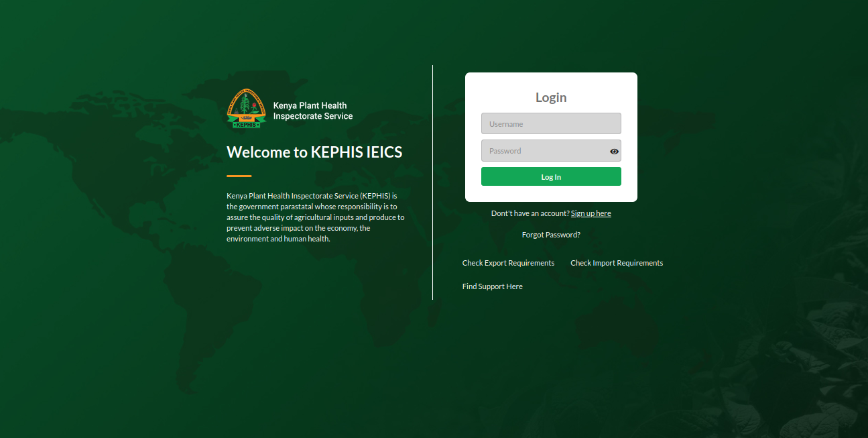
Task: Click the Welcome to KEPHIS IEICS heading
Action: [x=314, y=152]
